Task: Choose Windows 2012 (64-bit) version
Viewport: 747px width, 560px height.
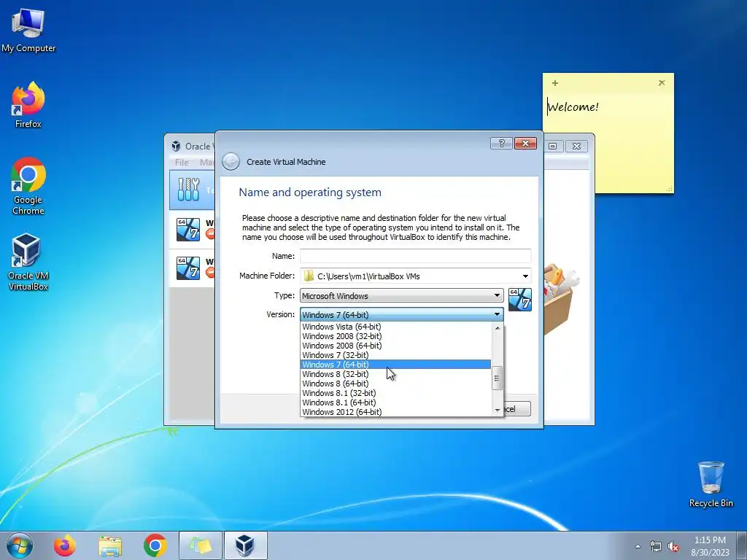Action: point(396,413)
